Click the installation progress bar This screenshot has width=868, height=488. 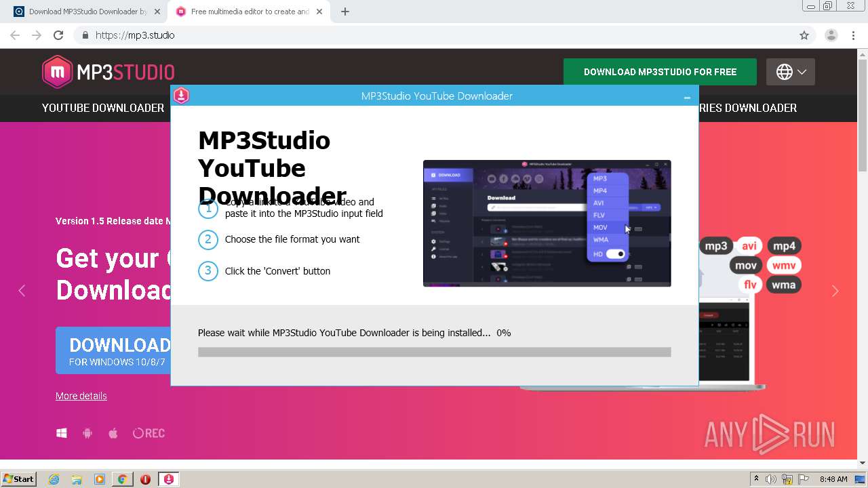(x=434, y=352)
